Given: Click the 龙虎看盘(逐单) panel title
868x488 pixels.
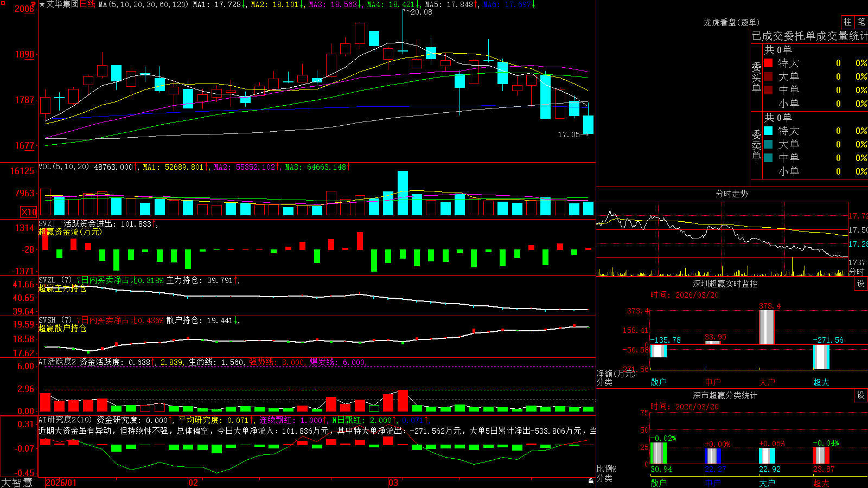Looking at the screenshot, I should (x=731, y=22).
